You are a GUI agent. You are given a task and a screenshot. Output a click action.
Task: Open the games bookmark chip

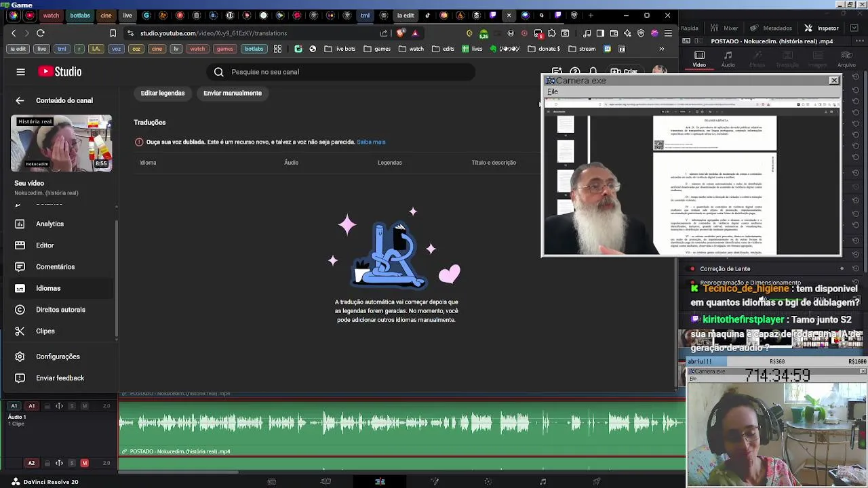224,49
